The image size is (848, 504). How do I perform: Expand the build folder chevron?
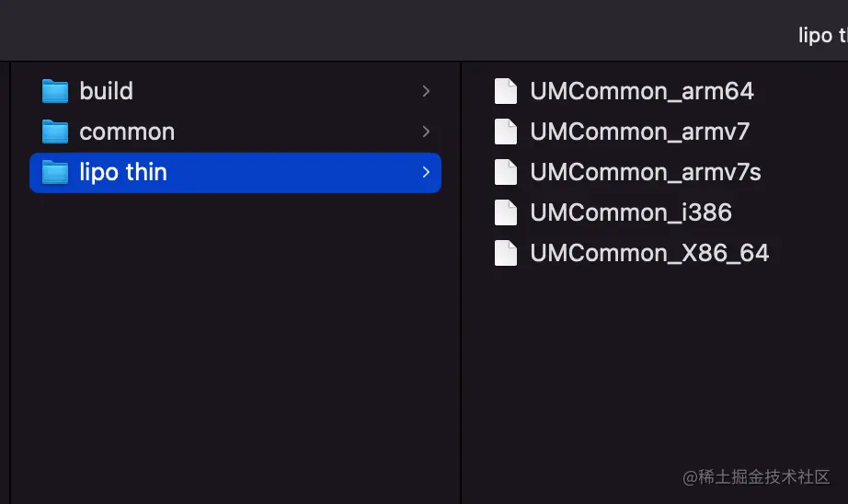pyautogui.click(x=426, y=91)
